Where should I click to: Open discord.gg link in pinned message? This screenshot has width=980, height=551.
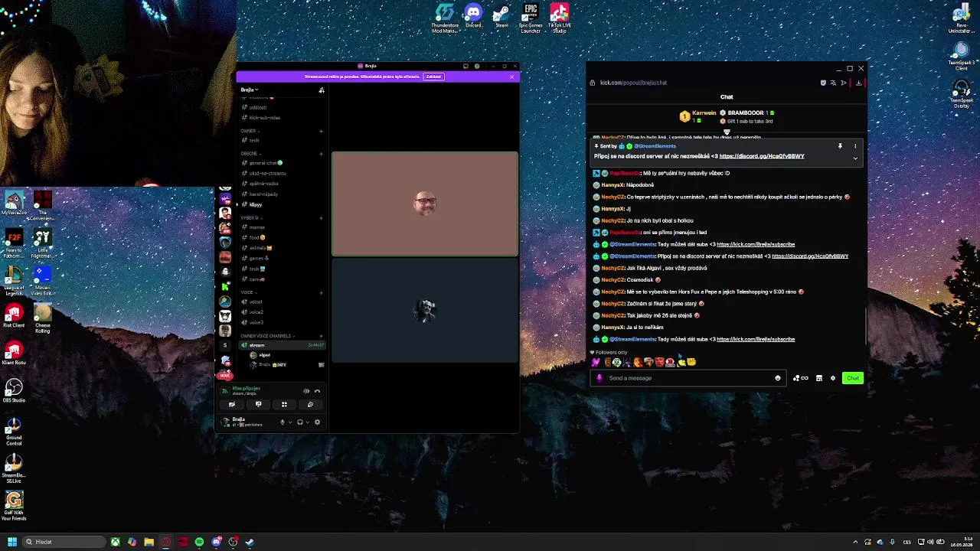click(761, 156)
